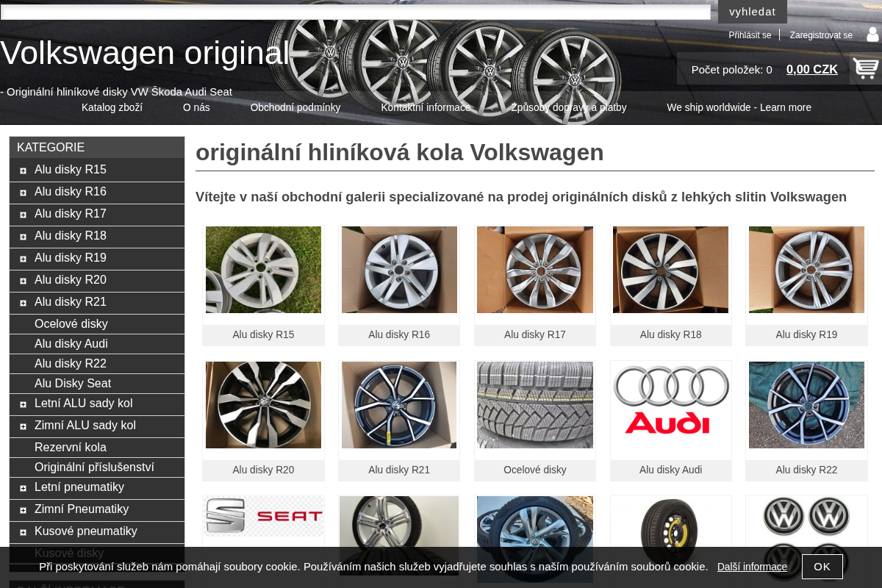The image size is (882, 588).
Task: Accept cookies with the OK button
Action: tap(822, 567)
